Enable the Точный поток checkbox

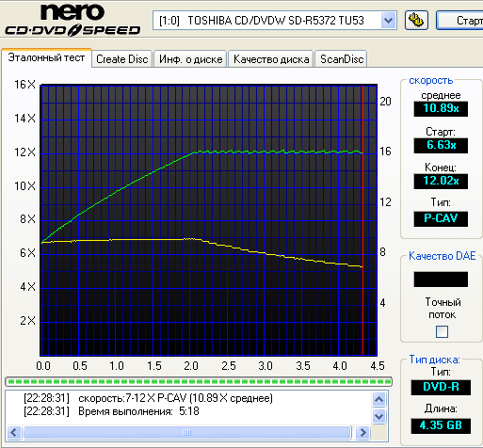tap(442, 331)
